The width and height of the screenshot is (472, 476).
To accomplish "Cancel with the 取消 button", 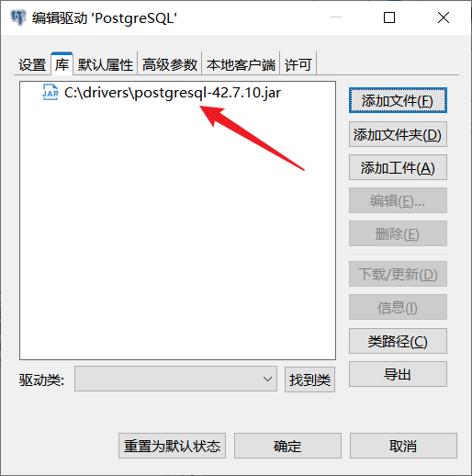I will (403, 446).
